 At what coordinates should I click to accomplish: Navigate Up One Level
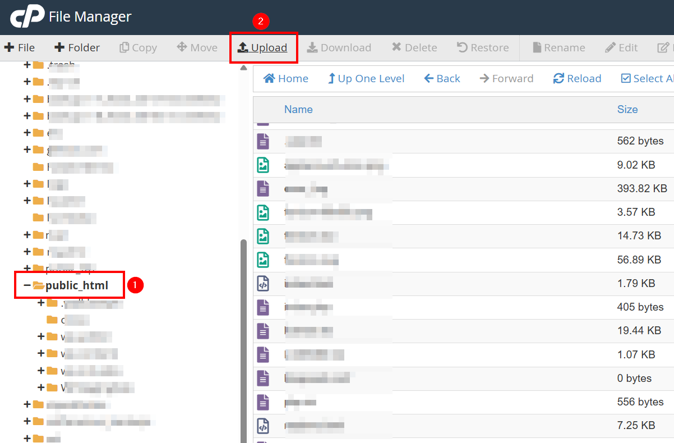point(366,79)
